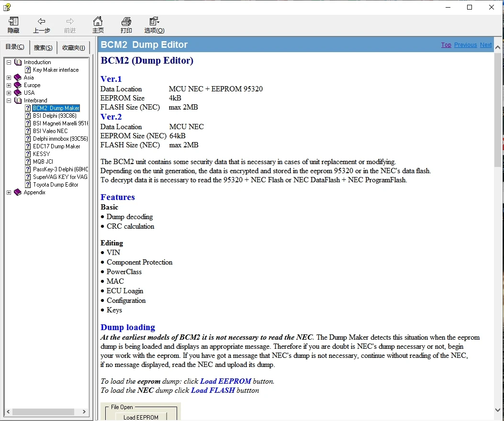Go back with the 上一步 toolbar icon
Image resolution: width=504 pixels, height=421 pixels.
(42, 22)
